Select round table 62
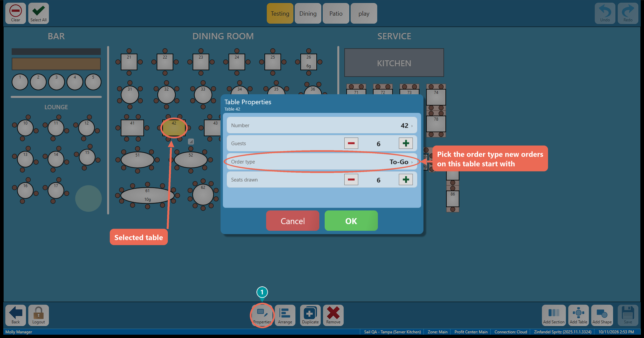The width and height of the screenshot is (644, 338). point(203,195)
